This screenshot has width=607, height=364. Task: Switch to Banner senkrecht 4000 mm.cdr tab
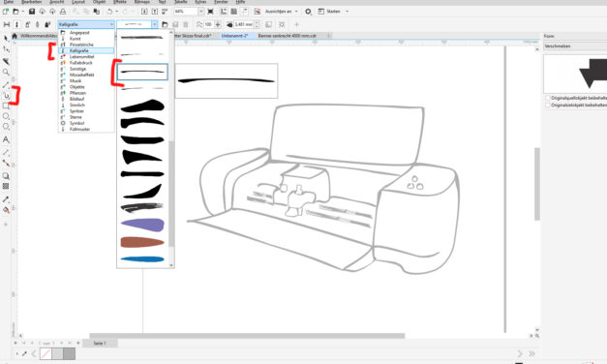tap(288, 36)
